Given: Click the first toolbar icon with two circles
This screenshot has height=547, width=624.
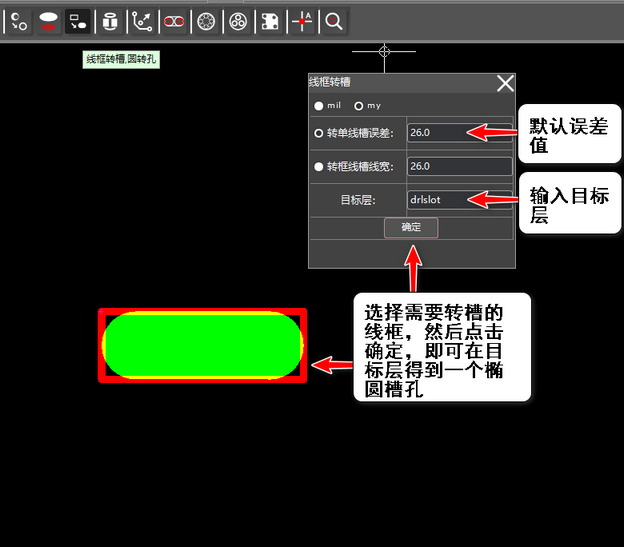Looking at the screenshot, I should (19, 20).
